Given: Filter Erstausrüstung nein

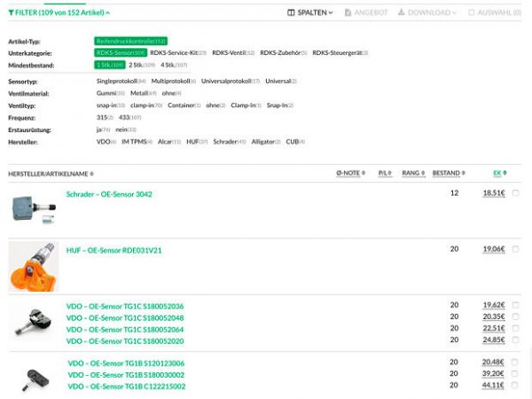Looking at the screenshot, I should pos(126,129).
